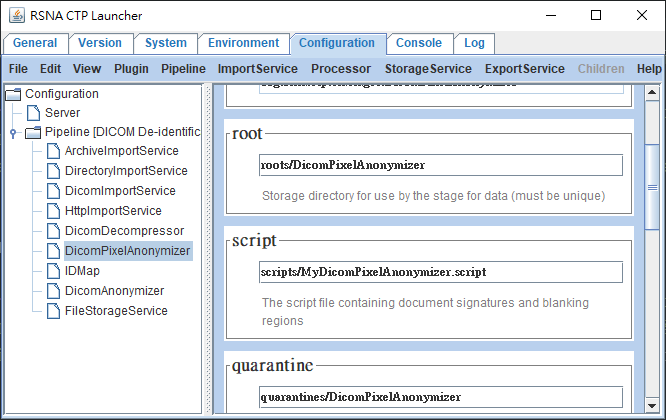666x420 pixels.
Task: Select the Configuration tree root
Action: click(x=62, y=94)
